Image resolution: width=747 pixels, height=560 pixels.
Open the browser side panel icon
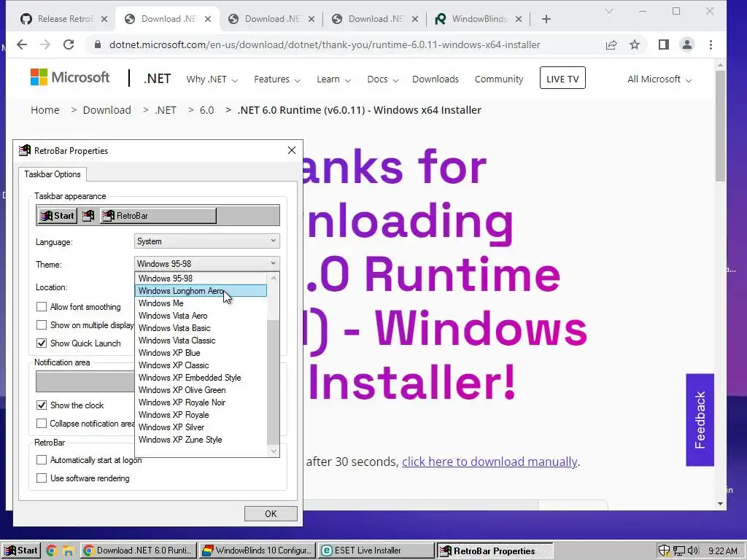tap(663, 44)
